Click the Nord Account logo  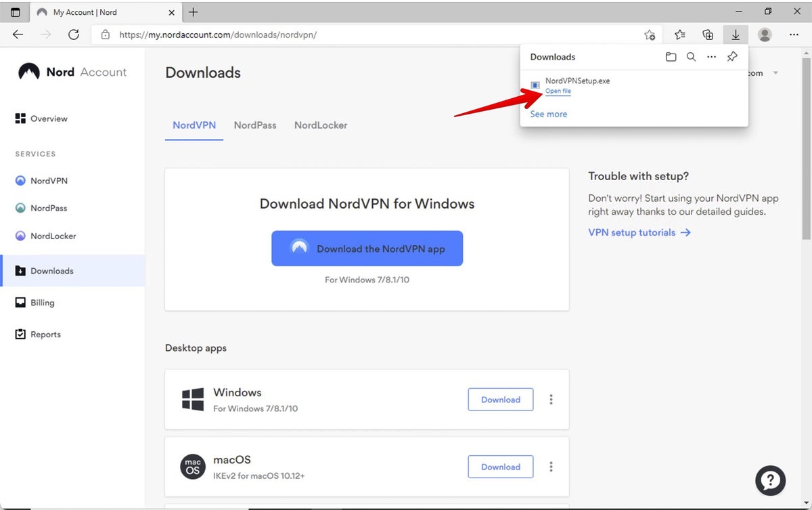[72, 72]
